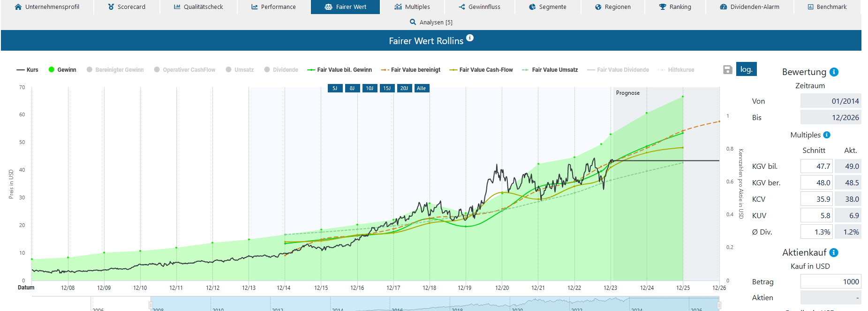
Task: Click the flow icon beside Gewinnfluss
Action: pos(462,7)
